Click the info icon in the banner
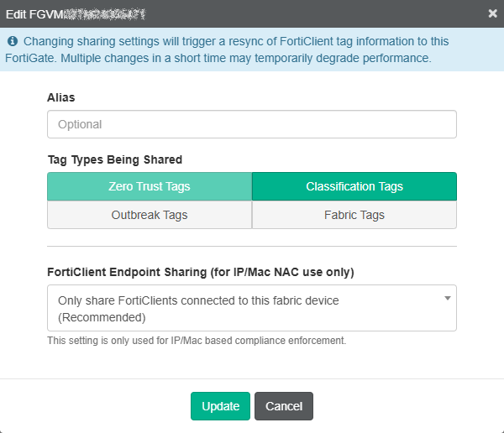This screenshot has height=433, width=504. pos(13,41)
